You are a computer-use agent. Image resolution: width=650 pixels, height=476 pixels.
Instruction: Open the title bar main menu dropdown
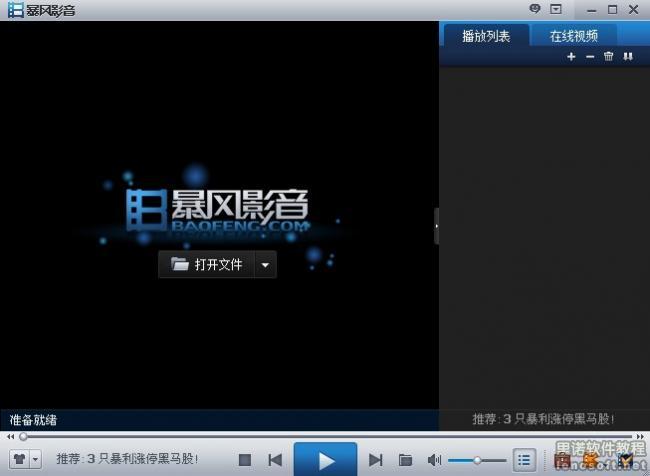(556, 9)
